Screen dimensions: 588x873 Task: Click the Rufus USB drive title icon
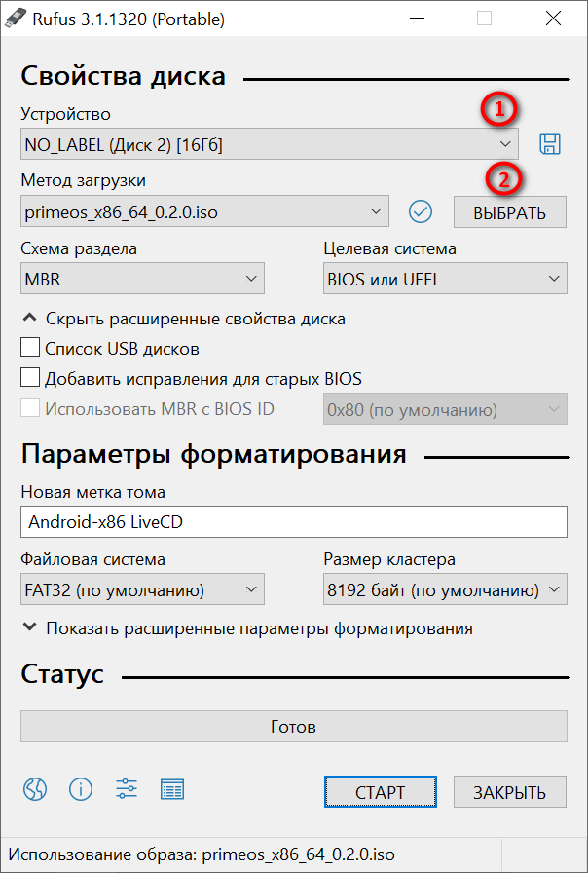15,19
